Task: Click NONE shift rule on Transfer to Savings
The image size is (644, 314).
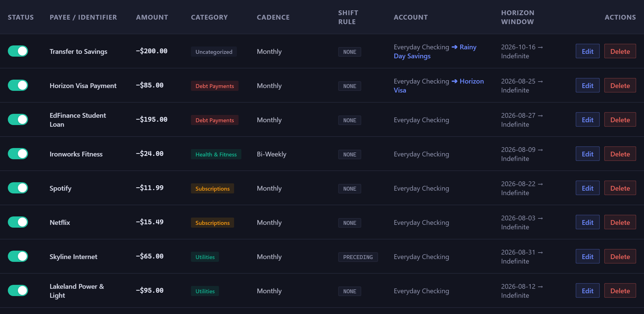Action: pos(350,52)
